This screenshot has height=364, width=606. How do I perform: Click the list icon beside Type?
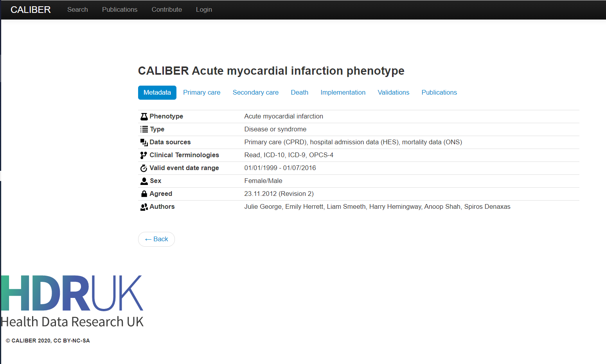[x=144, y=129]
